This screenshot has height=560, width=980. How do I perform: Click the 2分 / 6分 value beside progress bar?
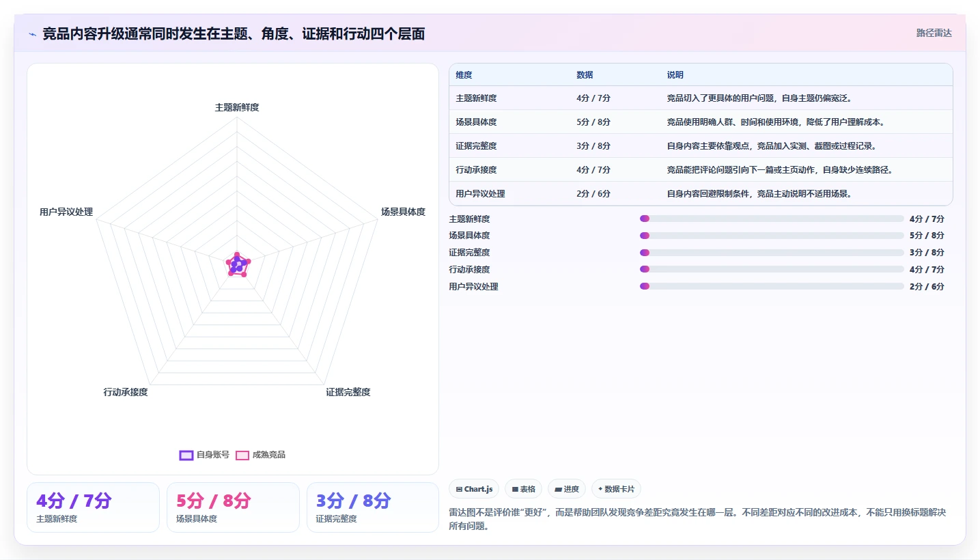(927, 286)
